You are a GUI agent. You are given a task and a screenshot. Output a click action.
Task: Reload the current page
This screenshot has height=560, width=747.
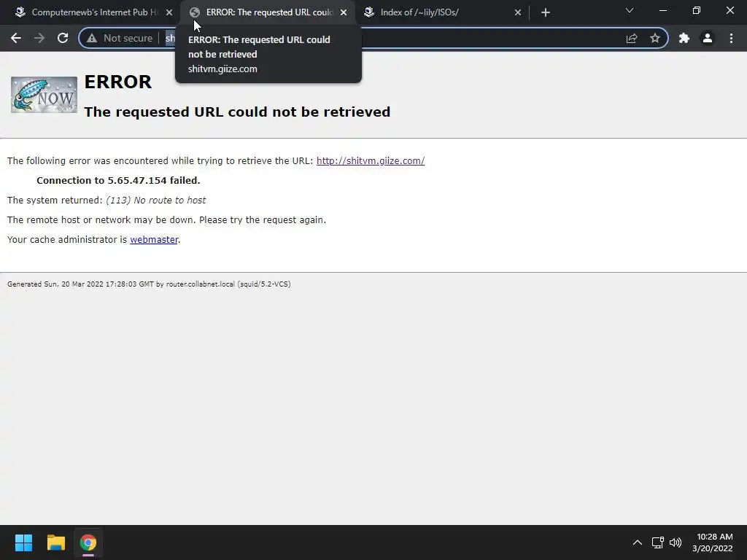[63, 38]
